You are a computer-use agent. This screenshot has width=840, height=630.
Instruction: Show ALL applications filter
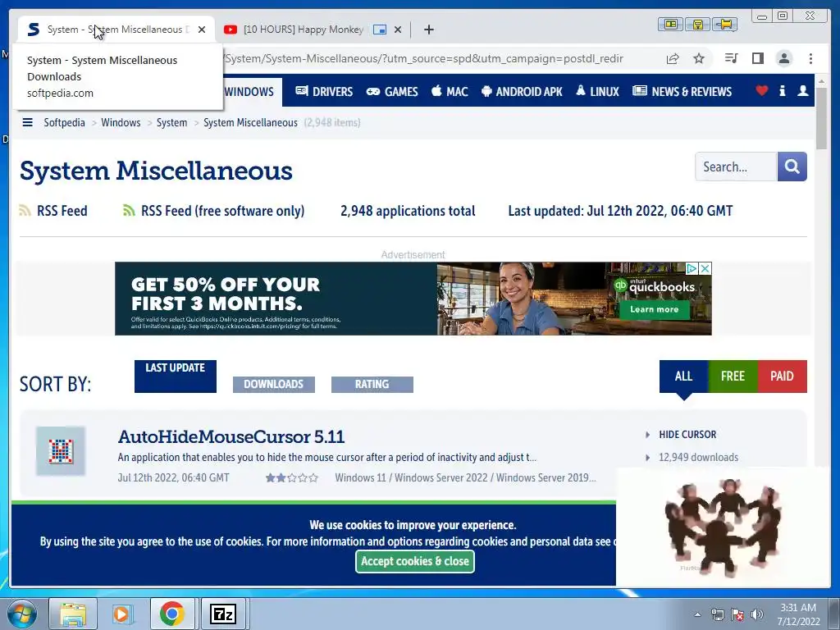tap(683, 376)
